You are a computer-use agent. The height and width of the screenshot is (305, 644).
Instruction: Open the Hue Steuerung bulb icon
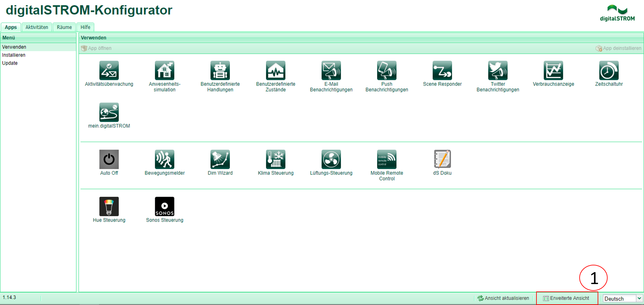tap(109, 206)
